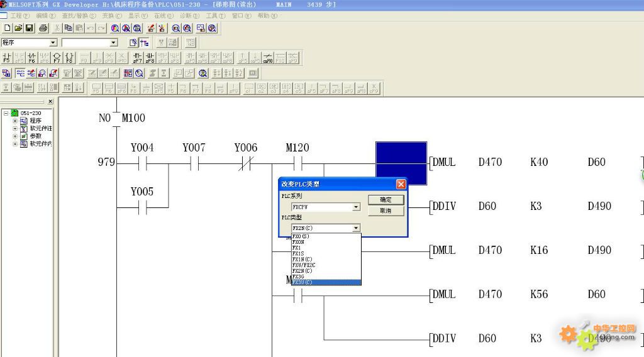
Task: Confirm with the 确定 button
Action: 386,200
